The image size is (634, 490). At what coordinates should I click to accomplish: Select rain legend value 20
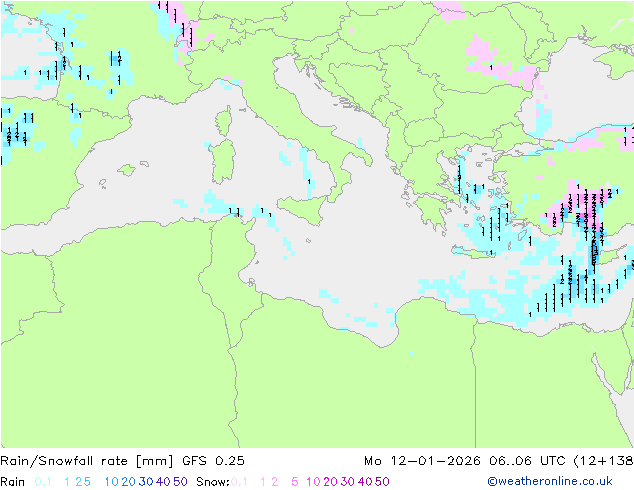pyautogui.click(x=129, y=482)
